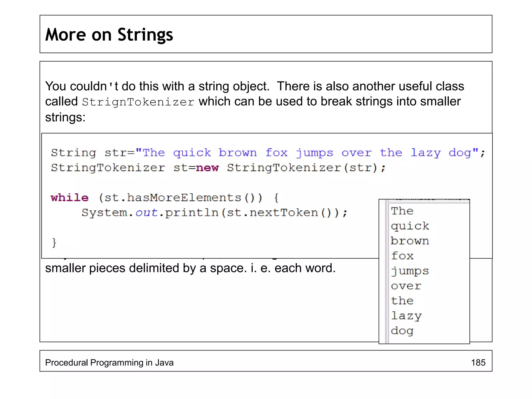Click the slide title 'More on Strings'

[x=109, y=35]
